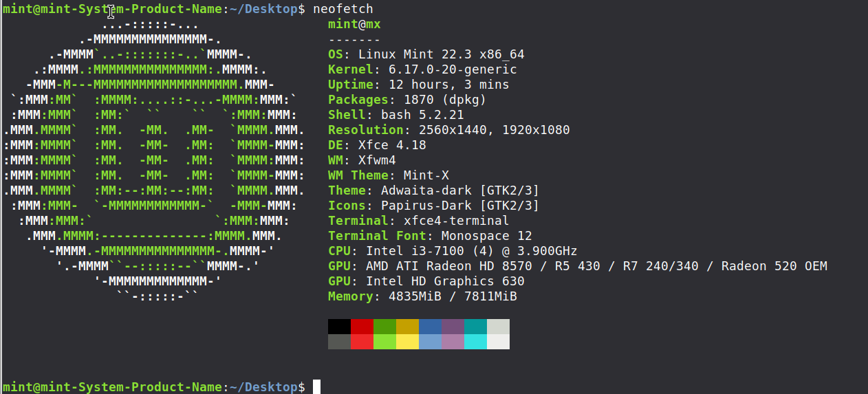Click the cursor block at the bottom prompt

[316, 387]
